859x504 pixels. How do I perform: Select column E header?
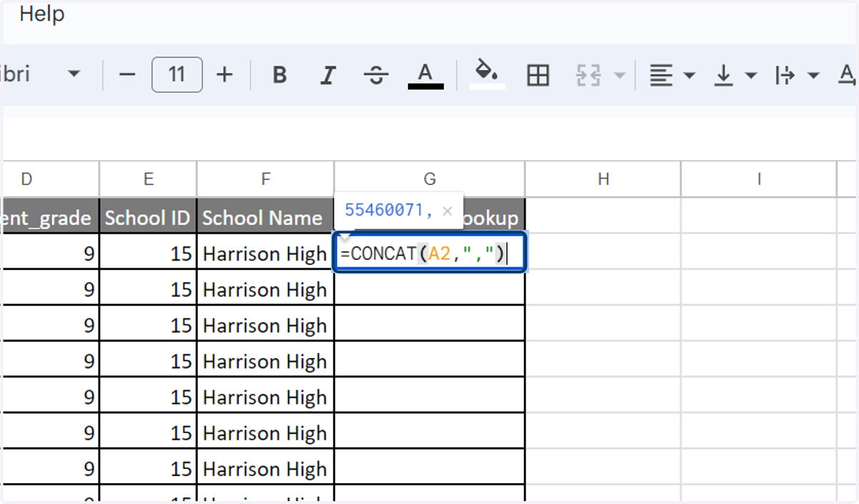click(x=148, y=179)
